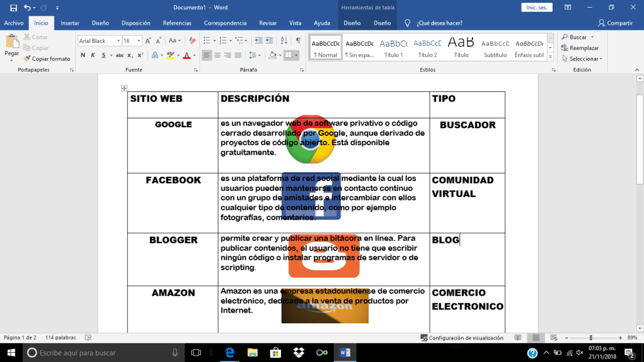Screen dimensions: 644x362
Task: Increase indent with the ribbon icon
Action: tap(269, 40)
